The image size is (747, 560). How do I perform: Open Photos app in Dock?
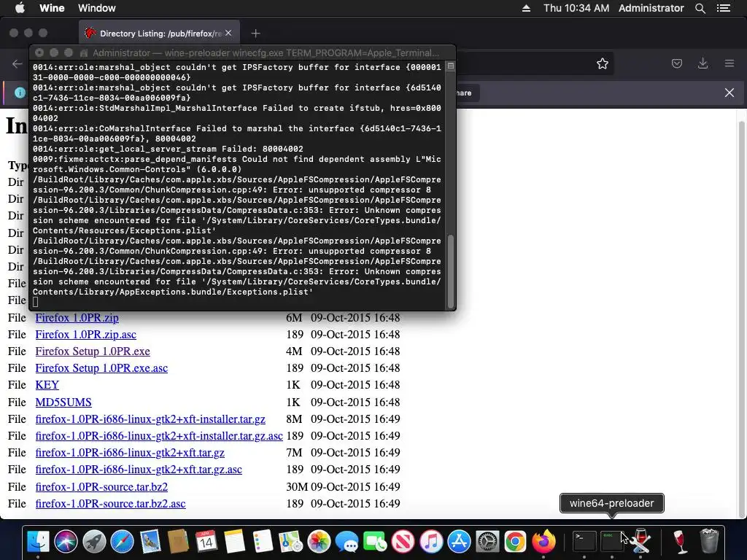point(318,542)
